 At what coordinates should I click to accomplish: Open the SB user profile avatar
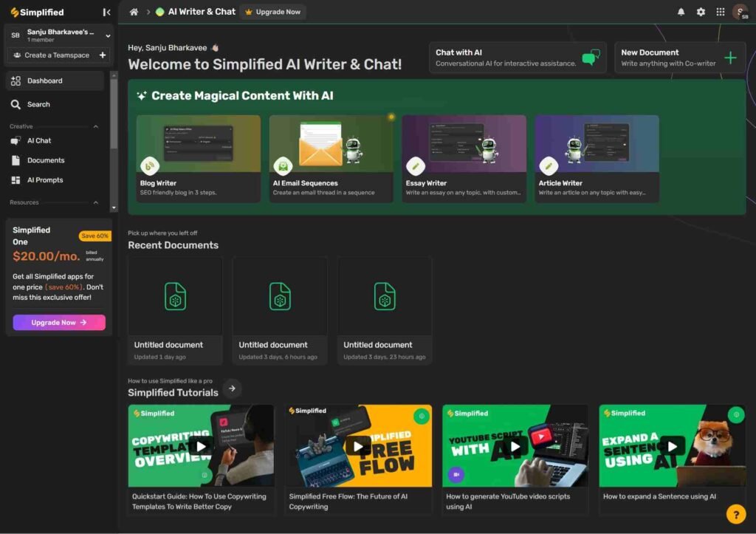click(740, 12)
